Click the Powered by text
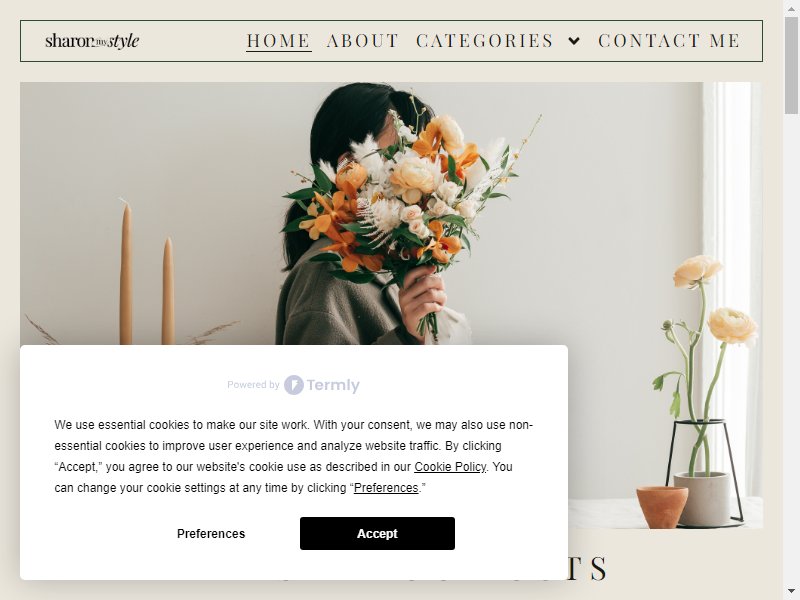Screen dimensions: 800x600 click(253, 385)
